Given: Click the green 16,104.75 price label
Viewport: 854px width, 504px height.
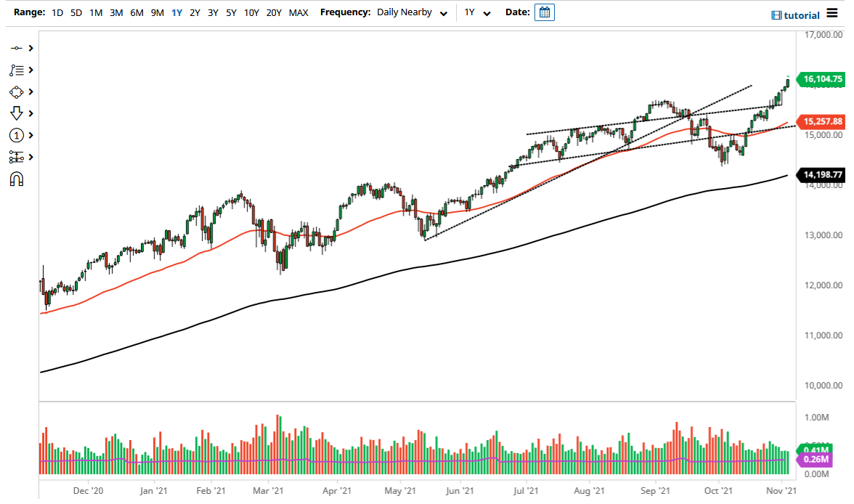Looking at the screenshot, I should pyautogui.click(x=822, y=79).
